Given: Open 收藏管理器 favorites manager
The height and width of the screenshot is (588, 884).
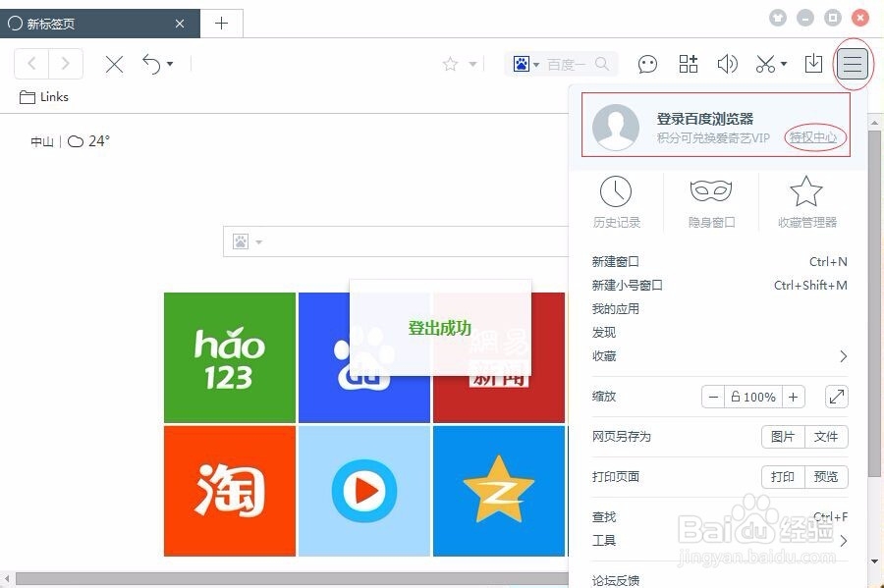Looking at the screenshot, I should coord(805,201).
